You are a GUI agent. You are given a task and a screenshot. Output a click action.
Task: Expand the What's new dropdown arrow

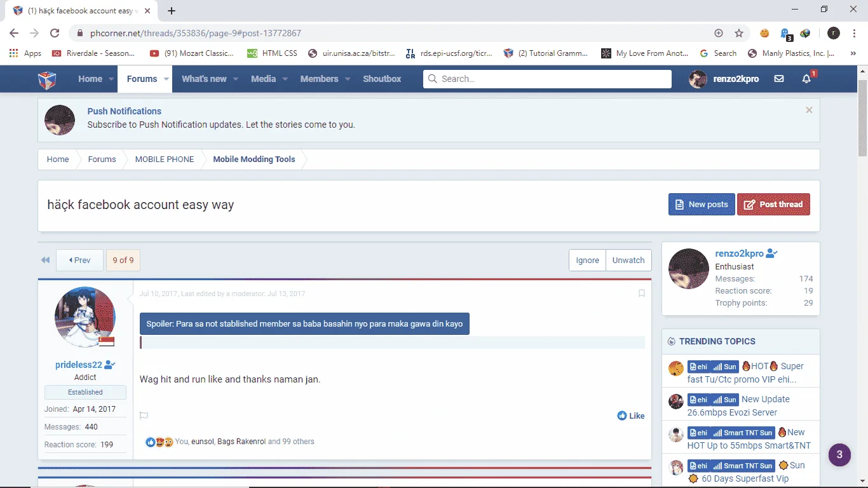(x=236, y=79)
